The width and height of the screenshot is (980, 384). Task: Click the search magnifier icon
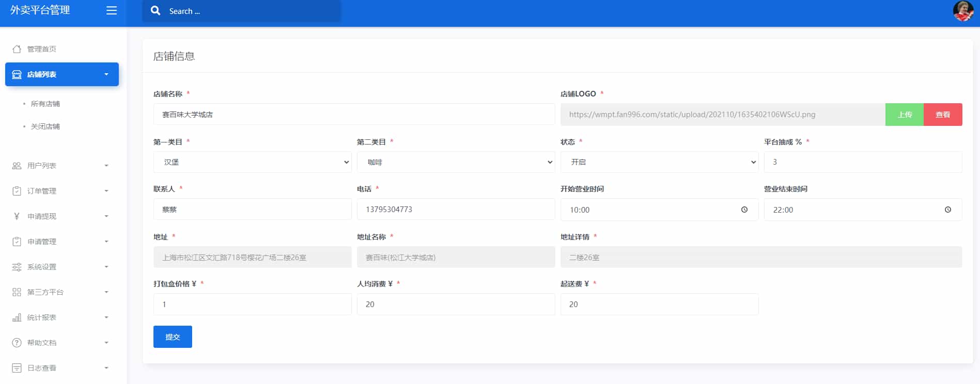click(155, 11)
